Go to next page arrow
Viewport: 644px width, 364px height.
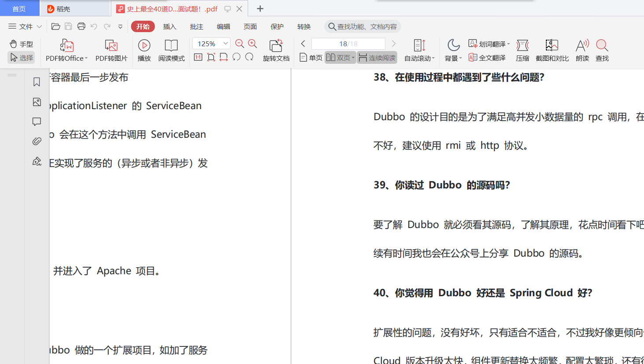coord(394,44)
